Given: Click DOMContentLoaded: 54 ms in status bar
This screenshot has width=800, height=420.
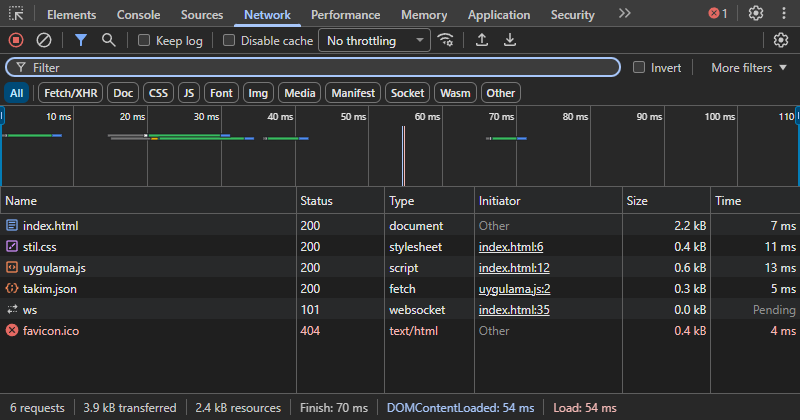Looking at the screenshot, I should (x=460, y=408).
